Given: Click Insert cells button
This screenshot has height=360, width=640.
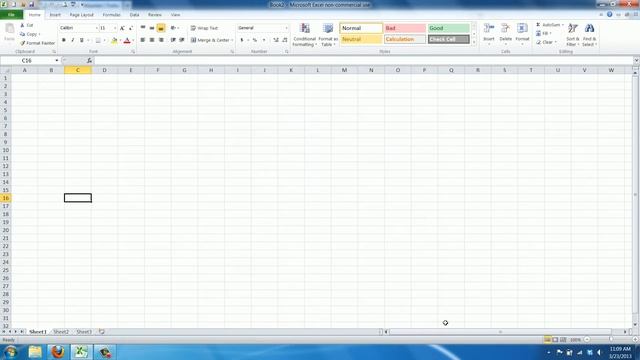Looking at the screenshot, I should pos(489,34).
